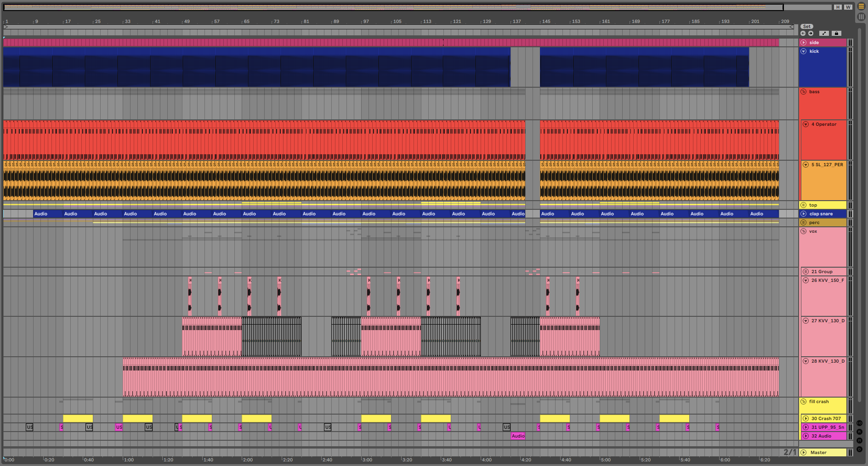The image size is (868, 466).
Task: Unfold the 30 Crash 707 track
Action: [806, 419]
